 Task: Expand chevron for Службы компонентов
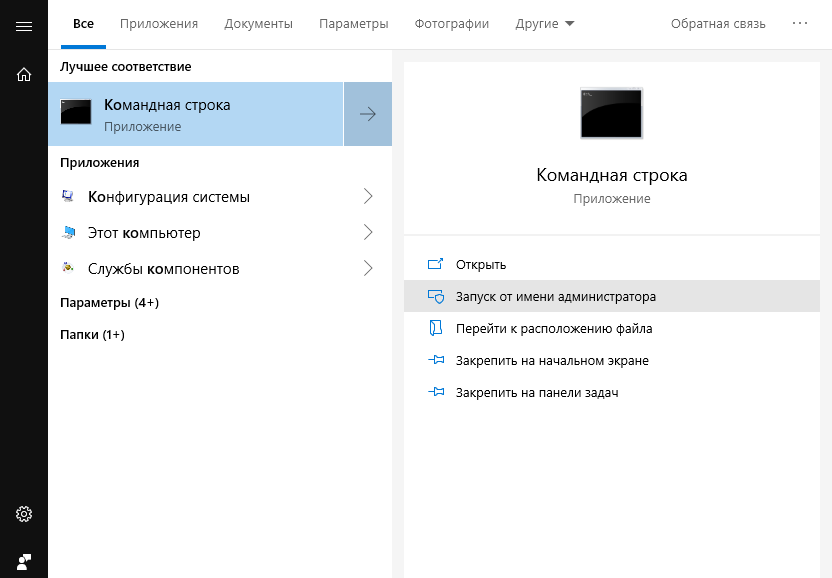click(367, 269)
